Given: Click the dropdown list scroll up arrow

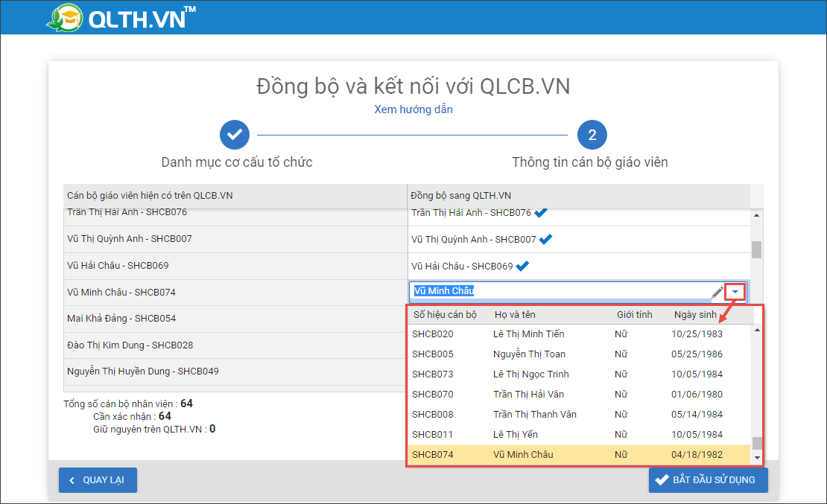Looking at the screenshot, I should tap(757, 330).
